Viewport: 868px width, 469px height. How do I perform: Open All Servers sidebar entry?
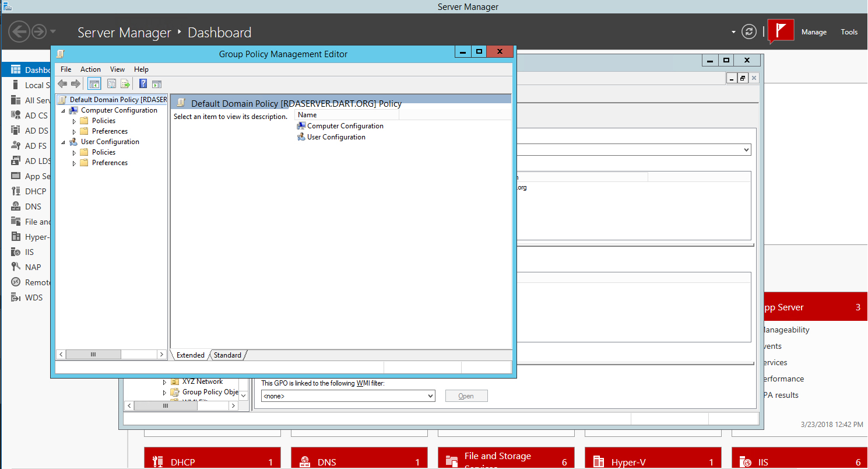[31, 100]
